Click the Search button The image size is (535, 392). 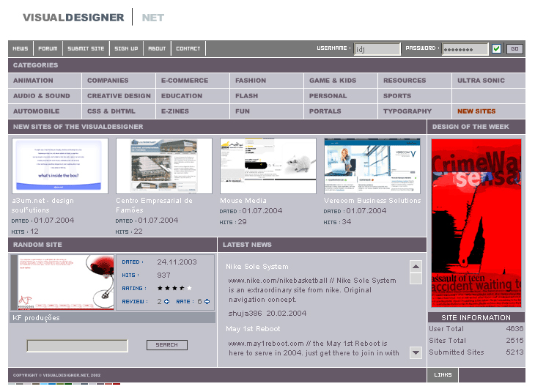coord(167,345)
